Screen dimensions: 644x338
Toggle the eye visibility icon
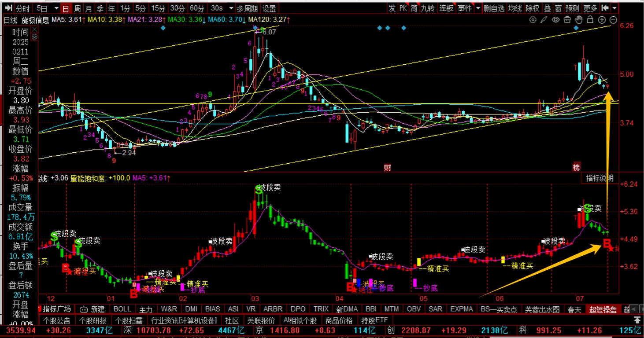tap(556, 20)
